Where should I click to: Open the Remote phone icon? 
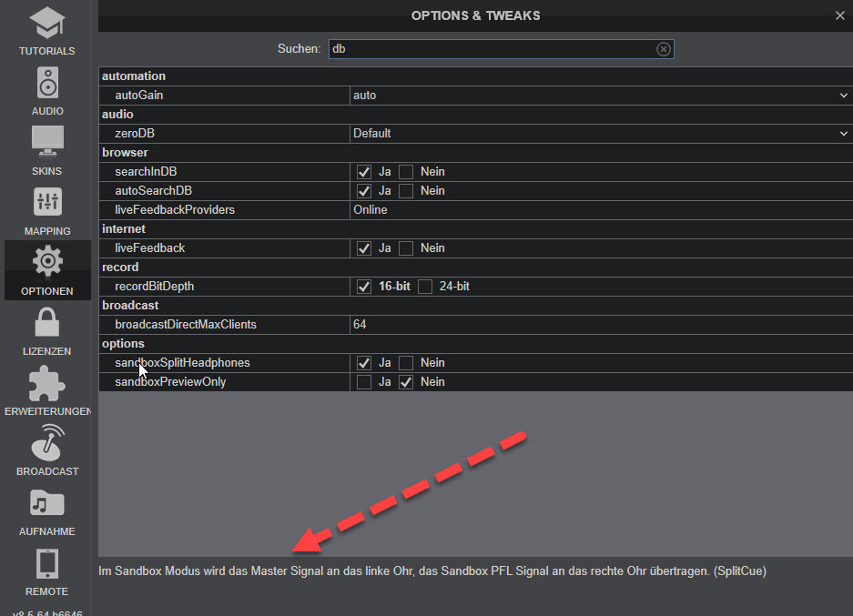click(x=47, y=563)
